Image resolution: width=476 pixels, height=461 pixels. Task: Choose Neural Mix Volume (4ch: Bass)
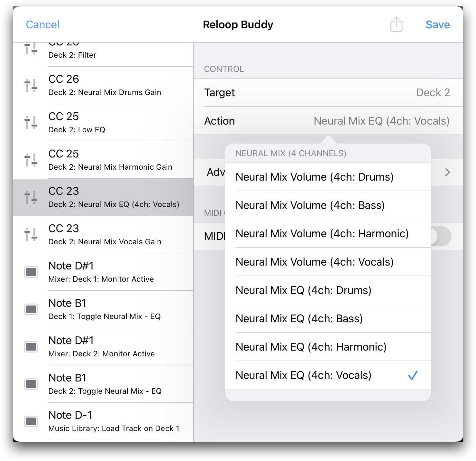[328, 205]
